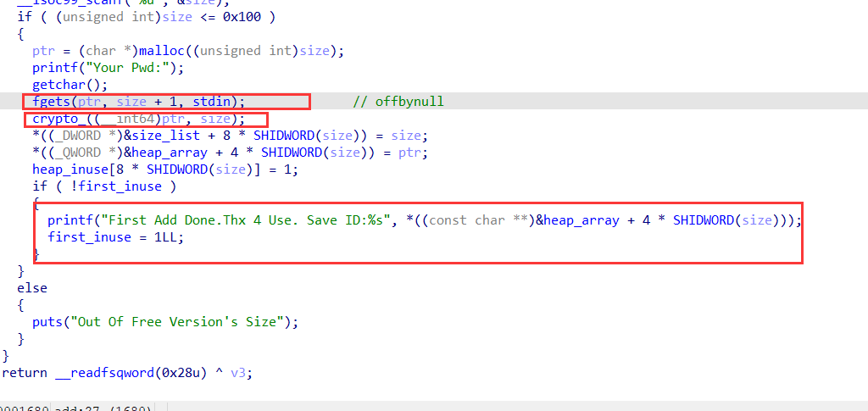
Task: Click the else keyword
Action: (32, 288)
